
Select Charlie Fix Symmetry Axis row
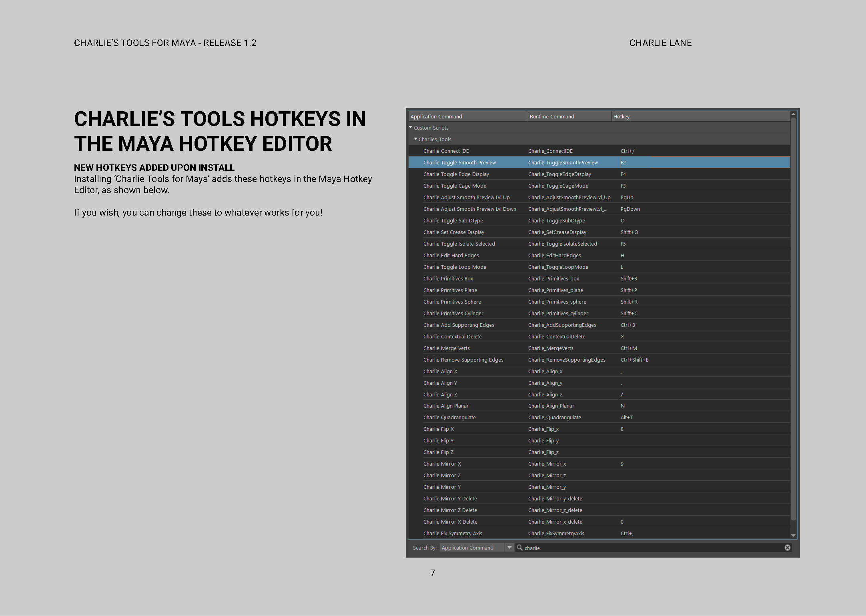coord(452,533)
